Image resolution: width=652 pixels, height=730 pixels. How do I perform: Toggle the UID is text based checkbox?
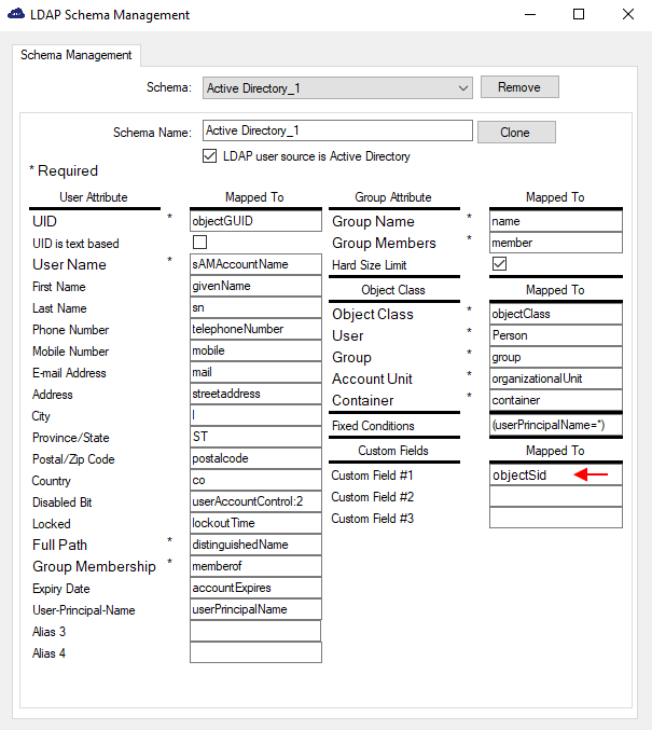[200, 243]
